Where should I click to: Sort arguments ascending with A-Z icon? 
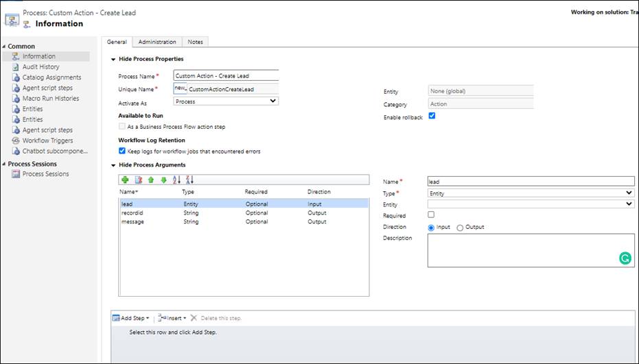click(x=176, y=180)
